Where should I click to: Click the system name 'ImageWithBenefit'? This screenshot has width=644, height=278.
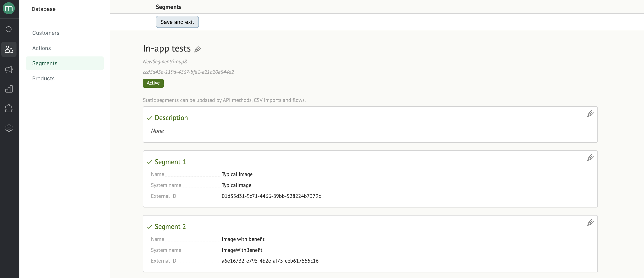[x=242, y=250]
